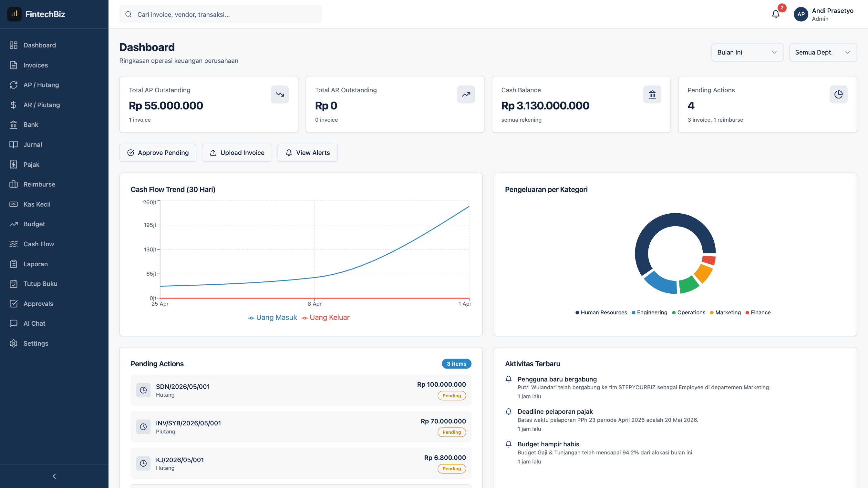Click the search invoice, vendor, transaksi field
Viewport: 868px width, 488px height.
pyautogui.click(x=220, y=14)
